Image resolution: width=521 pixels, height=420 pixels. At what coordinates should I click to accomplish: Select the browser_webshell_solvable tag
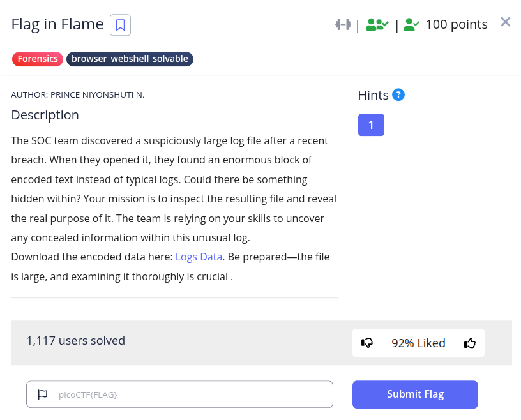coord(130,59)
